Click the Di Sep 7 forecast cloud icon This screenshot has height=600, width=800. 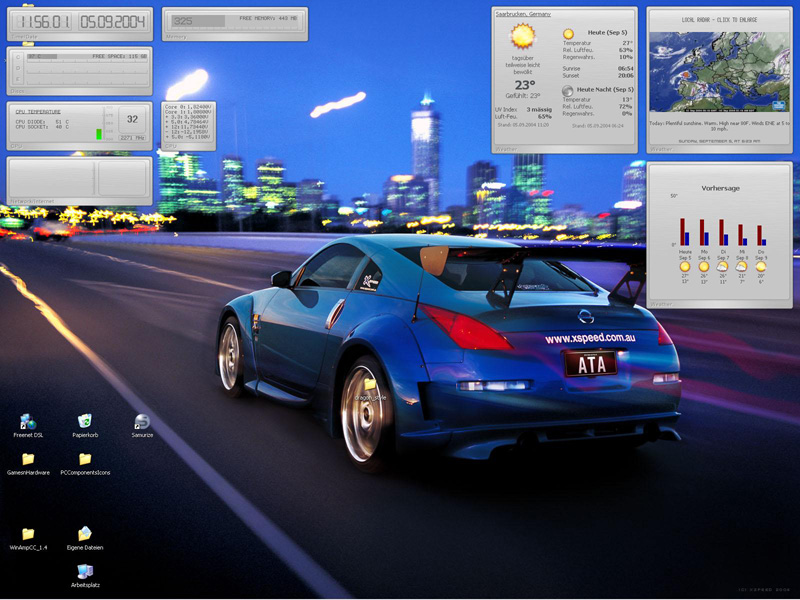point(722,266)
